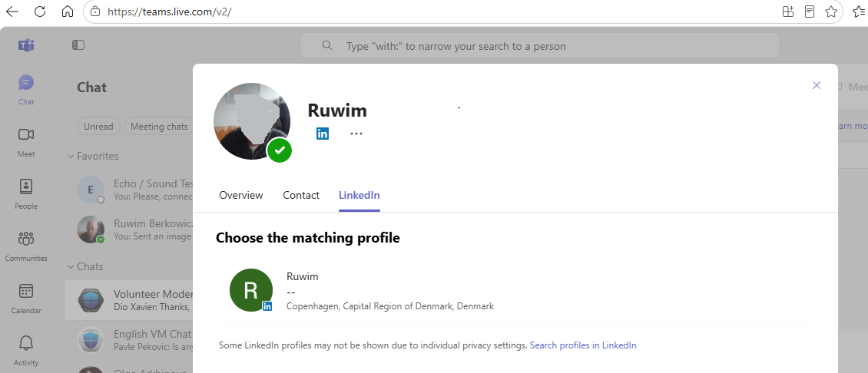
Task: Open the reader view icon
Action: 810,12
